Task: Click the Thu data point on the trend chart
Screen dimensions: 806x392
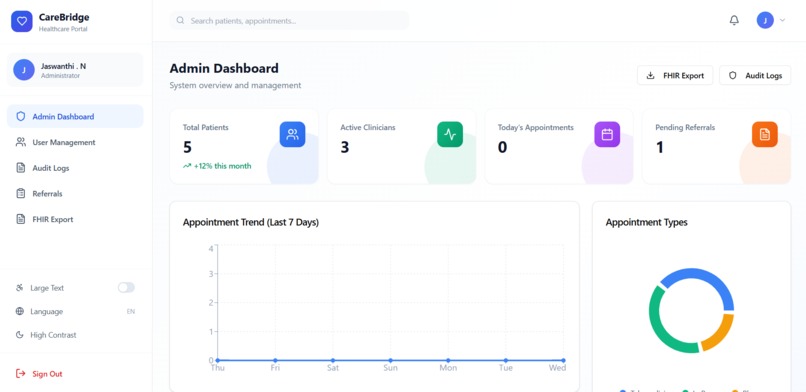Action: 218,360
